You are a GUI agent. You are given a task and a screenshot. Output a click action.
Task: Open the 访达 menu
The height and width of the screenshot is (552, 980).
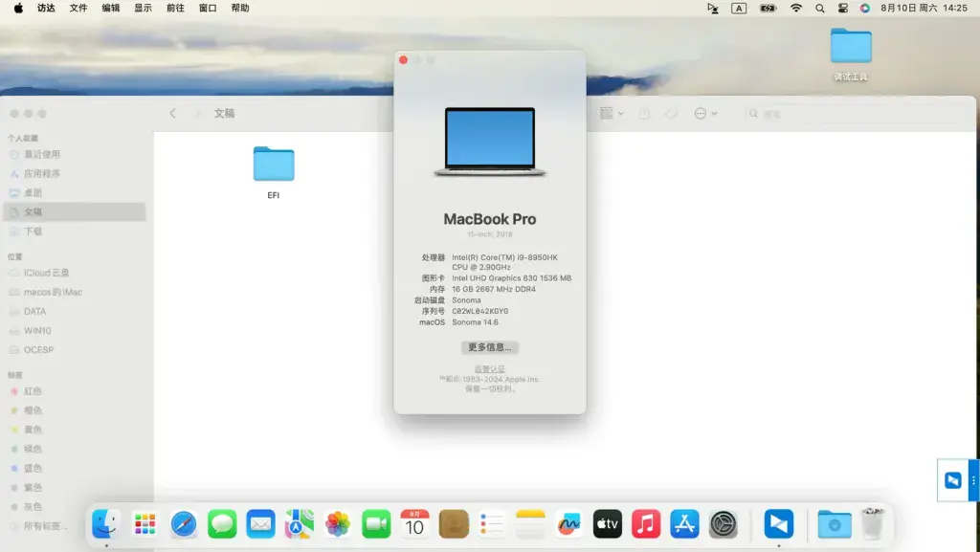pyautogui.click(x=46, y=8)
